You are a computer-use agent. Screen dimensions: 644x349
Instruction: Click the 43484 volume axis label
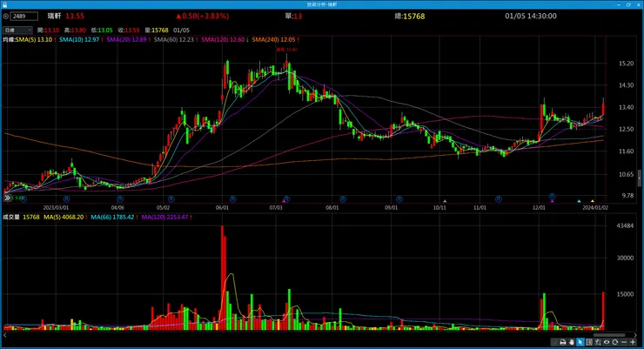[625, 225]
